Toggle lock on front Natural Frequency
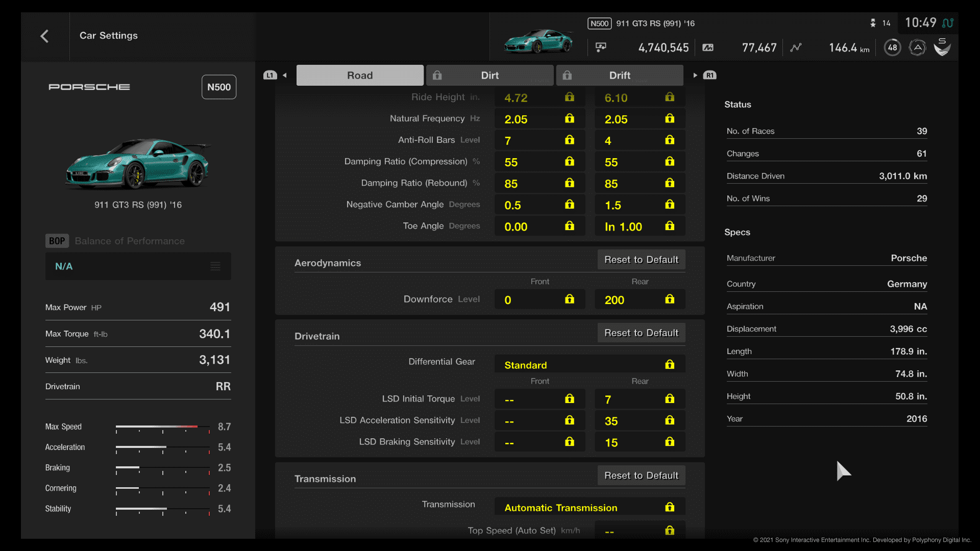Viewport: 980px width, 551px height. pos(570,119)
